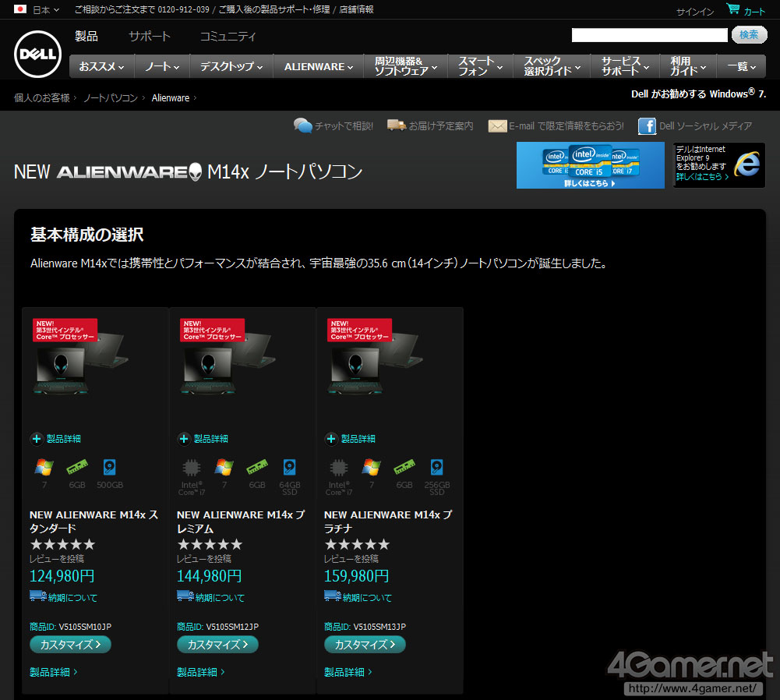Click the search input field
This screenshot has height=700, width=780.
click(x=649, y=35)
